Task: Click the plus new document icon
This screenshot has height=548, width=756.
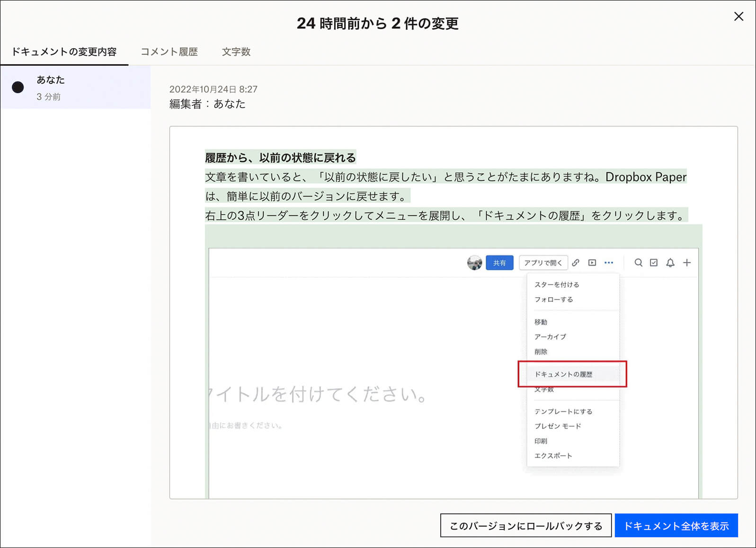Action: [687, 263]
